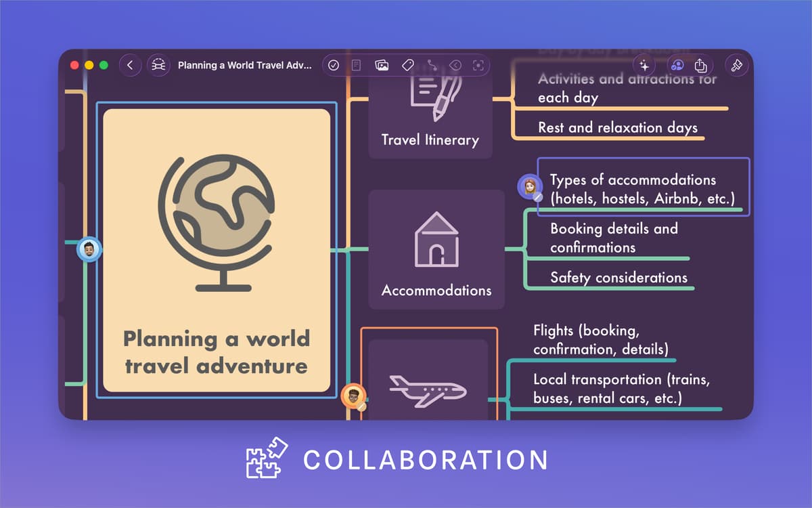Click the document title in the toolbar
Screen dimensions: 812x508
[x=244, y=66]
